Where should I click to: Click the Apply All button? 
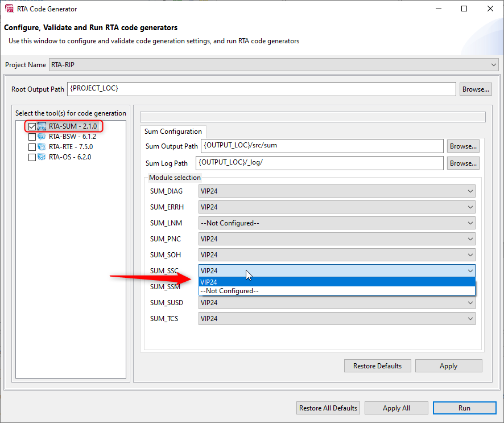point(396,408)
